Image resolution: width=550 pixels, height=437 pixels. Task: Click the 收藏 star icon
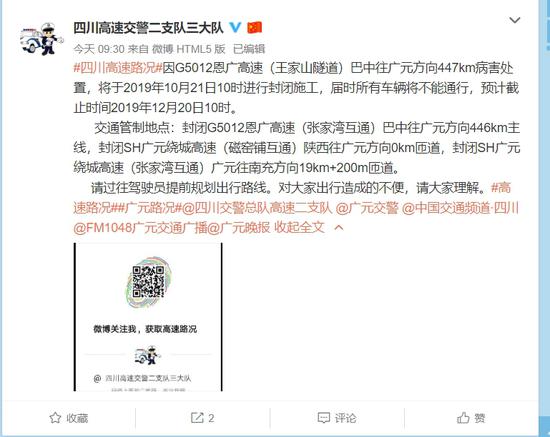click(55, 418)
